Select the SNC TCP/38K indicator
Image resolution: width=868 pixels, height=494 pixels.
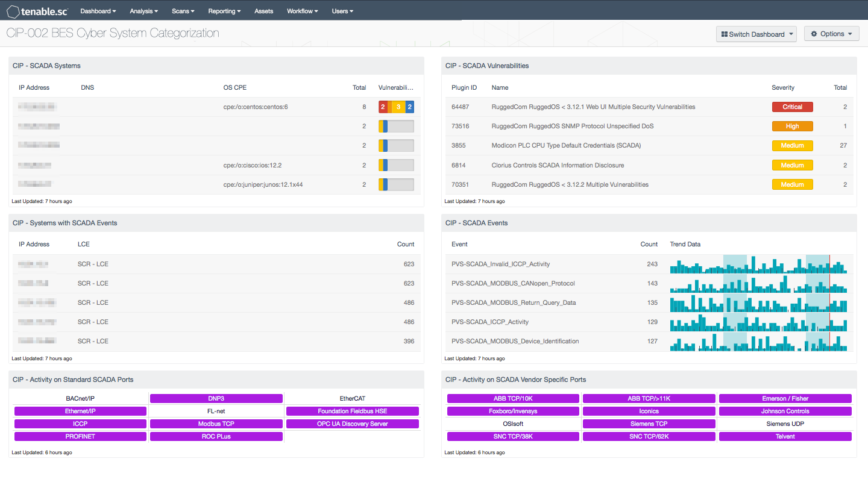click(513, 437)
